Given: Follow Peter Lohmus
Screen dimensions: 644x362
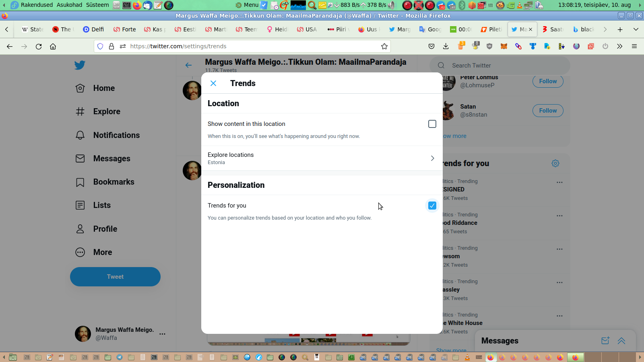Looking at the screenshot, I should click(x=548, y=81).
